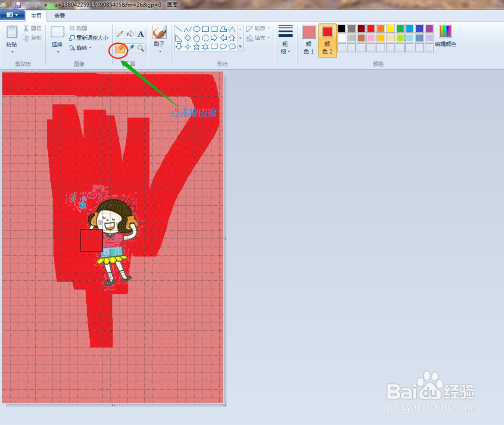
Task: Click the 选择 rectangular selection button
Action: pyautogui.click(x=57, y=36)
